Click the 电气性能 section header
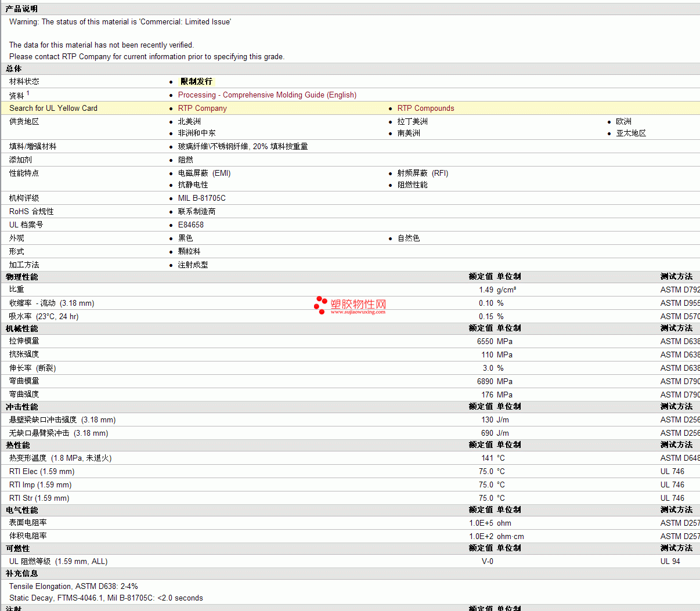Viewport: 700px width, 611px height. [x=21, y=510]
